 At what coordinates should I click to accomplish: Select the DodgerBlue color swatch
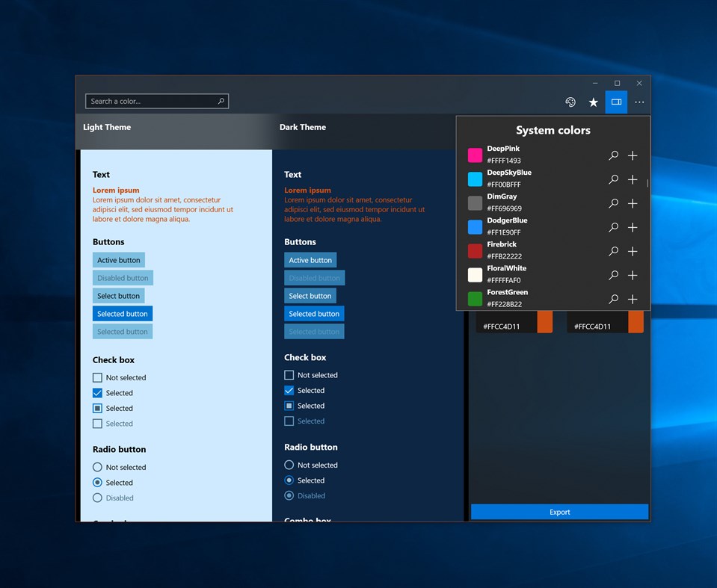[x=474, y=225]
